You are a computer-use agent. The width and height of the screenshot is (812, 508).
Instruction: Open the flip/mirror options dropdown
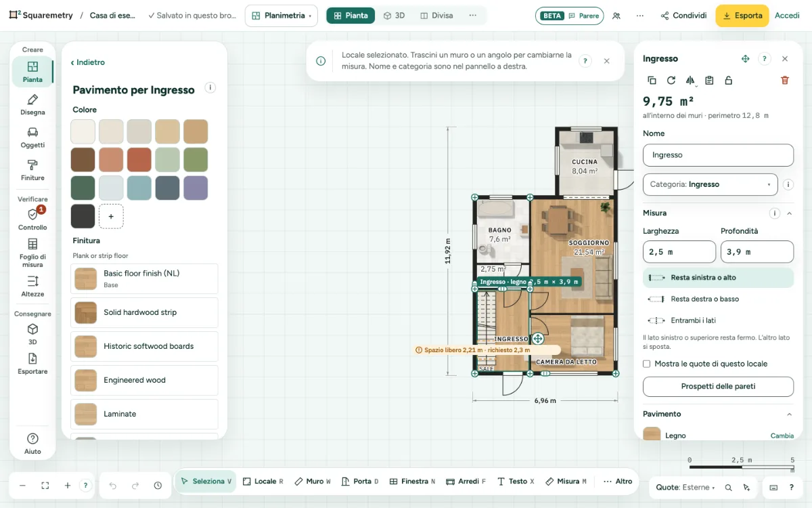coord(690,80)
